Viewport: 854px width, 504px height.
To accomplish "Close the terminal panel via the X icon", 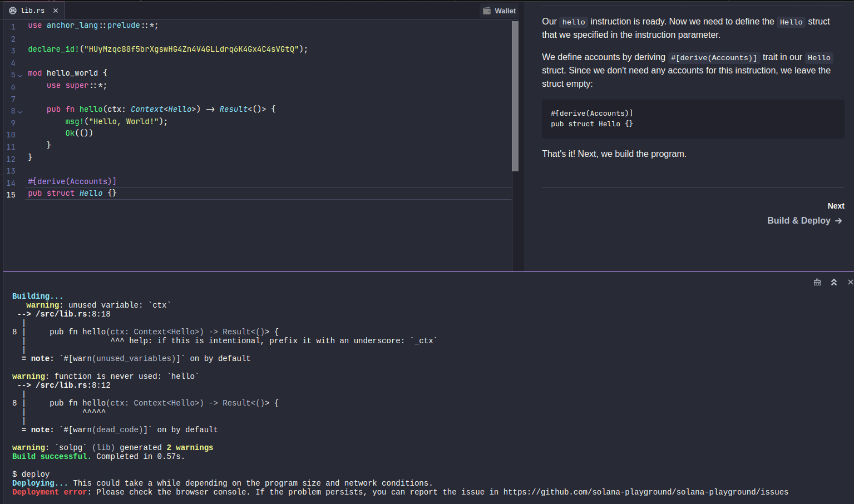I will (x=850, y=282).
